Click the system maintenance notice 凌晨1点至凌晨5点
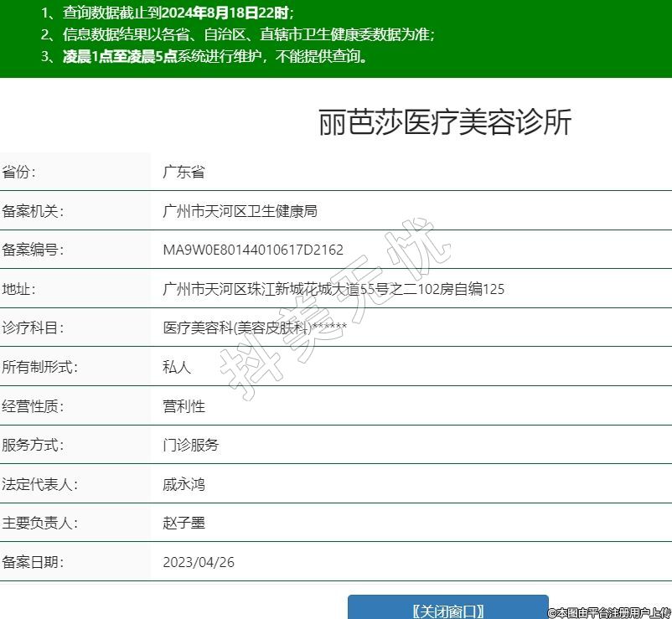 click(x=215, y=57)
